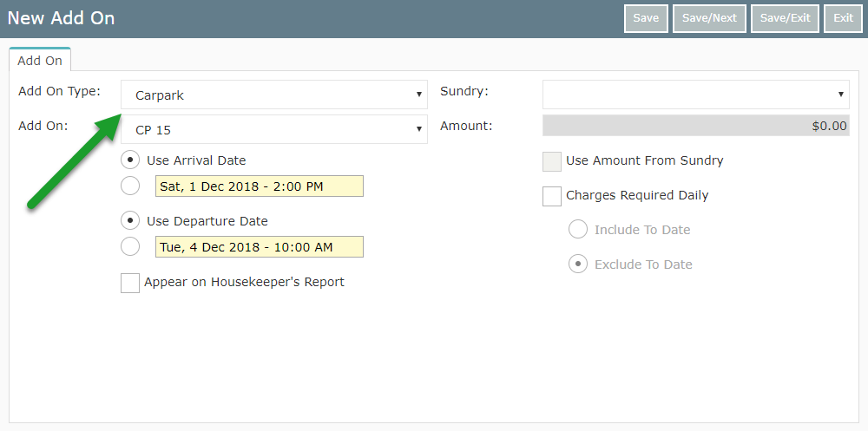Exit the New Add On form
Viewport: 868px width, 431px height.
[843, 18]
